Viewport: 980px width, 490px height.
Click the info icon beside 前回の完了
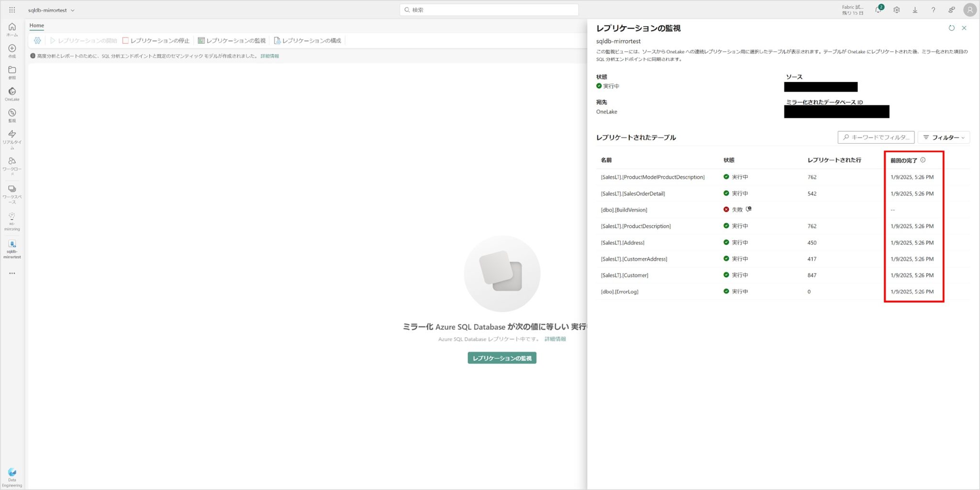(923, 160)
